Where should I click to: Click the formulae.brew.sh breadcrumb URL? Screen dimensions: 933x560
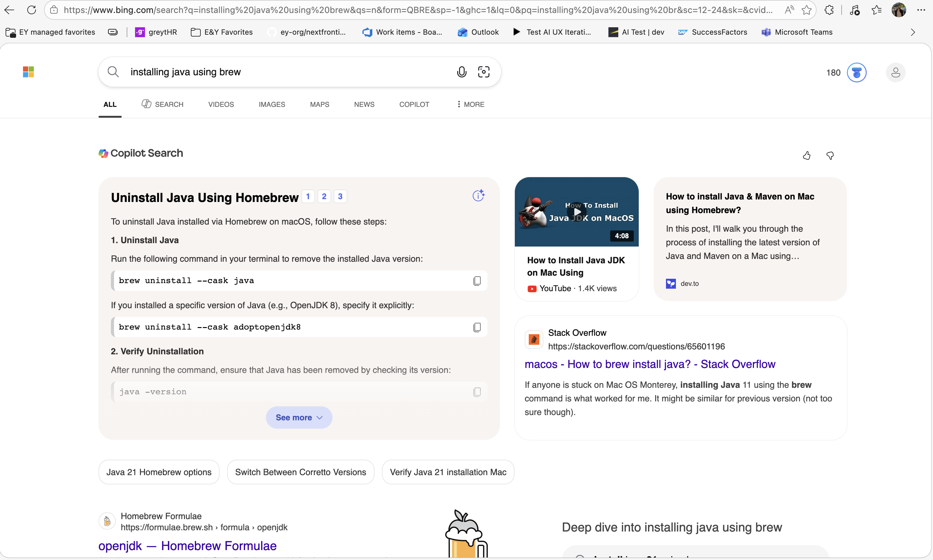pyautogui.click(x=204, y=527)
